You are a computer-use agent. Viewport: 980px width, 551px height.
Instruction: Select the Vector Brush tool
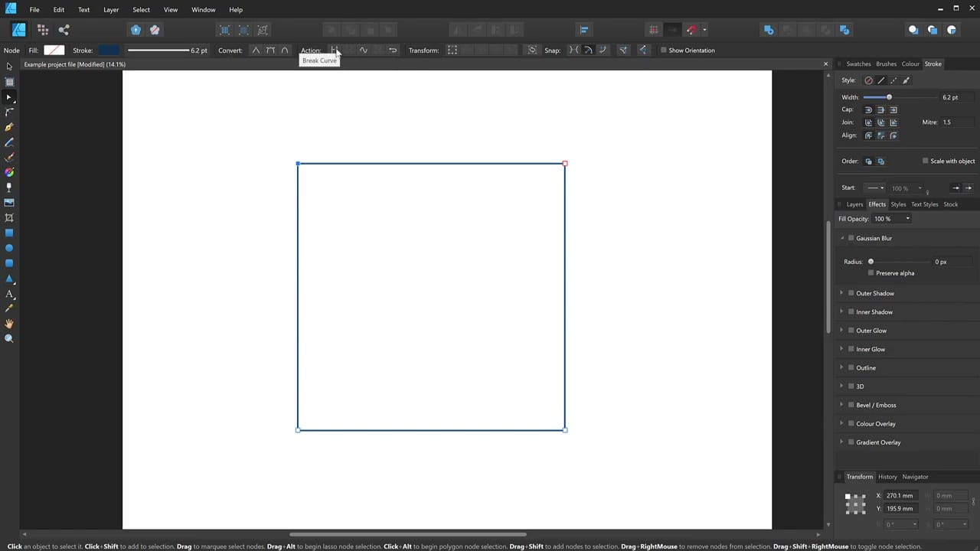(9, 158)
